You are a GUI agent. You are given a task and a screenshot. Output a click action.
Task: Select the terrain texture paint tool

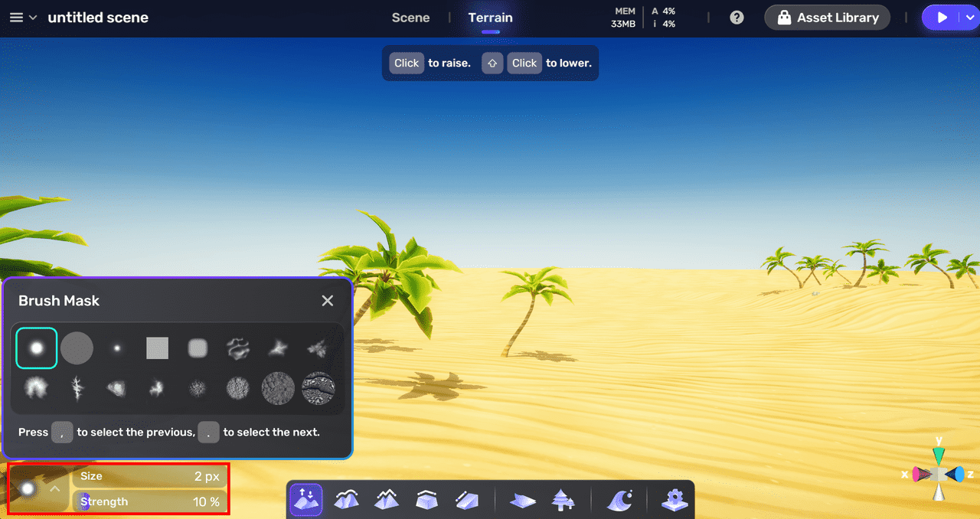tap(524, 501)
